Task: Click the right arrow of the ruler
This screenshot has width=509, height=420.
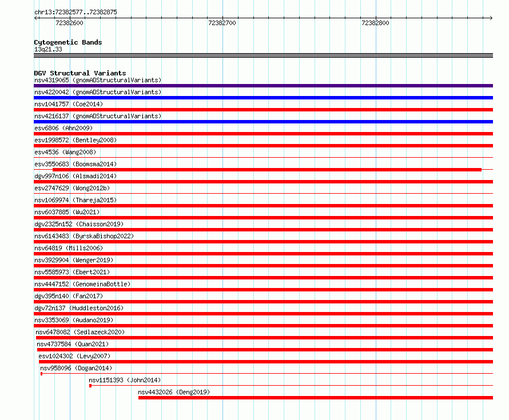Action: pos(491,18)
